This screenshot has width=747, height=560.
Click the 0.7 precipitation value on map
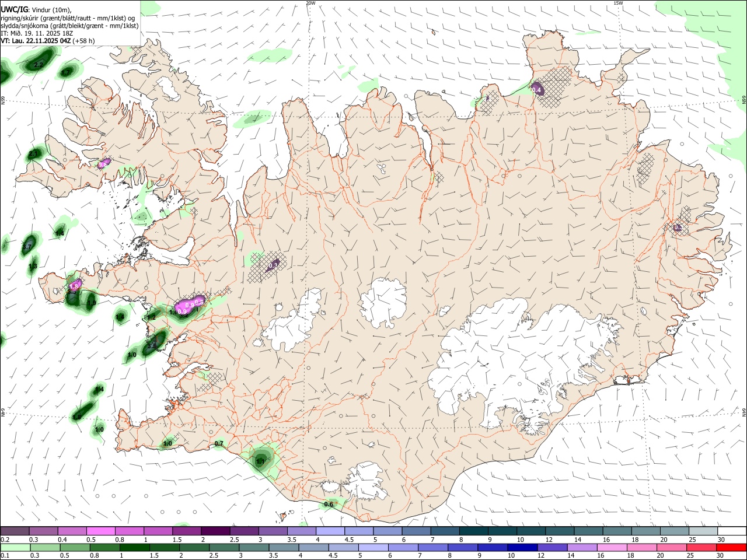[x=219, y=444]
